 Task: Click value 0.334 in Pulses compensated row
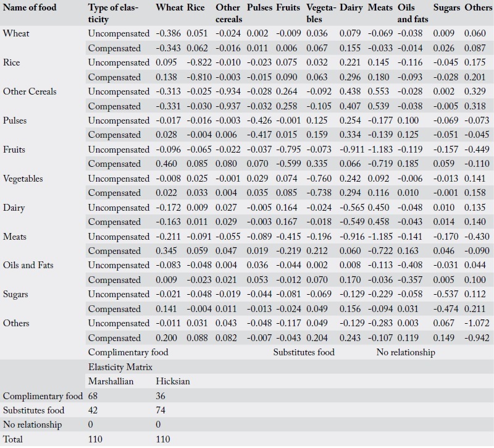(x=350, y=135)
